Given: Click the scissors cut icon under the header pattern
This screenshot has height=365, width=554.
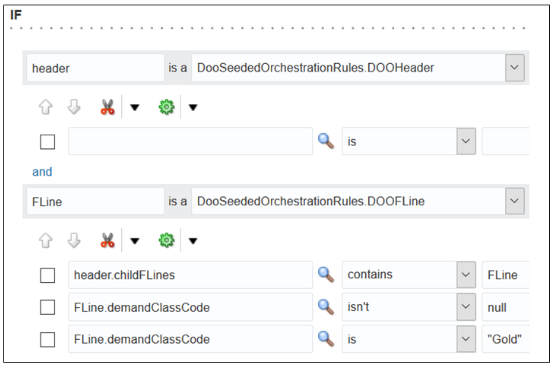Looking at the screenshot, I should pos(107,107).
